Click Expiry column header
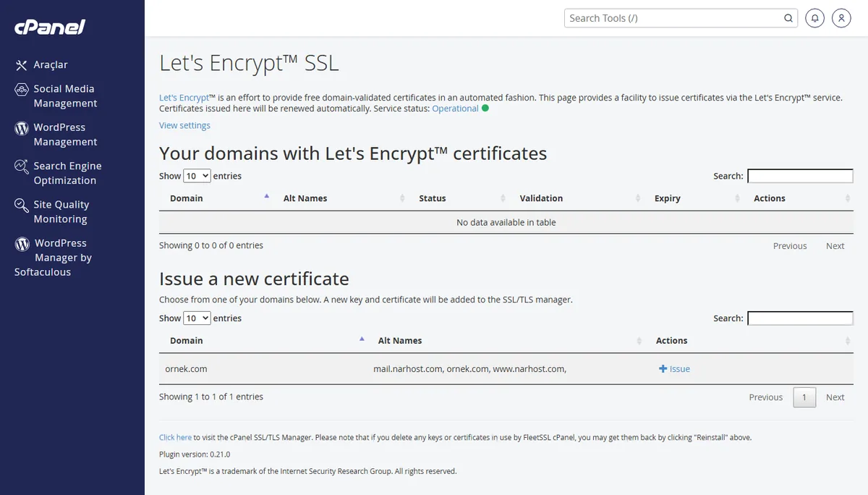868x495 pixels. click(668, 198)
